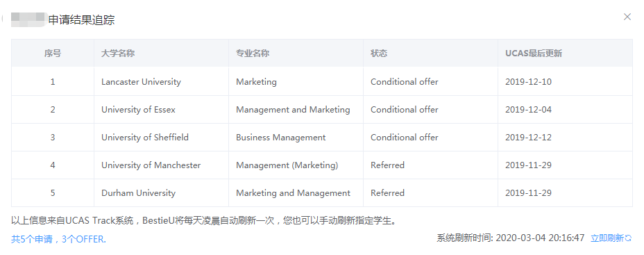644x255 pixels.
Task: Click the University of Essex cell
Action: coord(161,110)
